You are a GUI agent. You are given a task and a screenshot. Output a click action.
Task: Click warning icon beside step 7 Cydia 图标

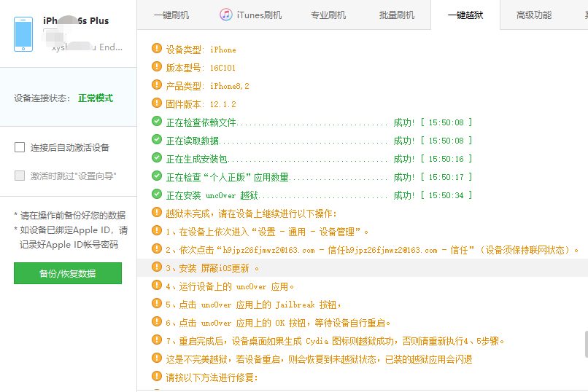(157, 340)
